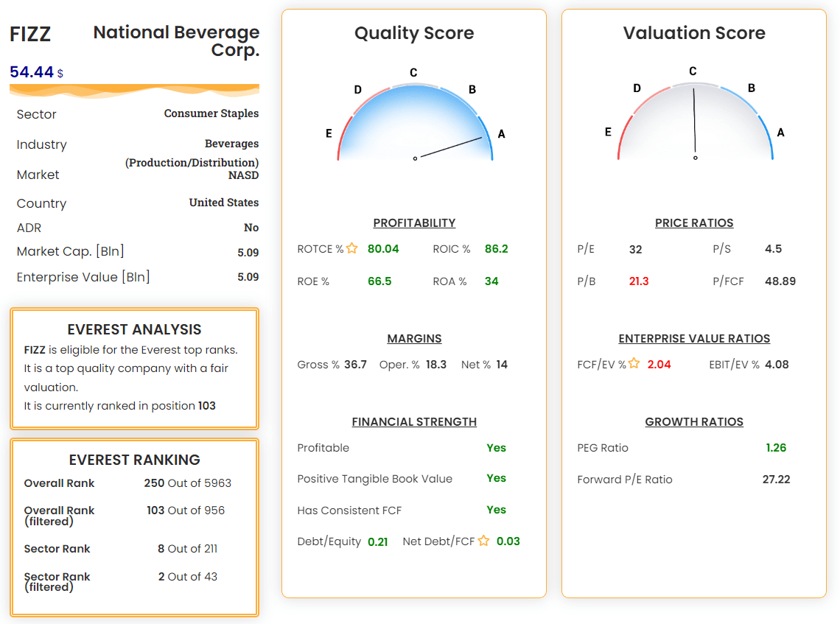Click the ADR value No

pyautogui.click(x=251, y=228)
